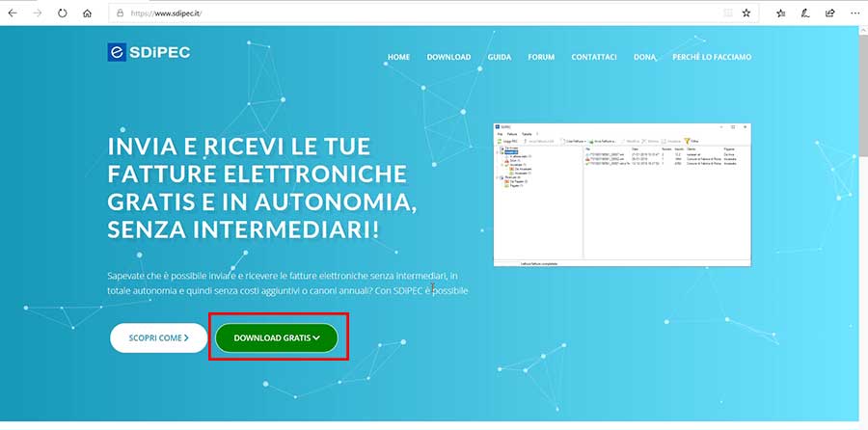Open the HOME menu item
Screen dimensions: 868x430
(x=398, y=57)
